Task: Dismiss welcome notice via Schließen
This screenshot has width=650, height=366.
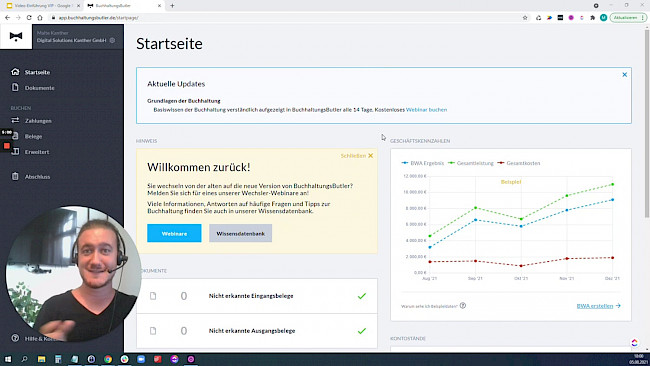Action: click(357, 156)
